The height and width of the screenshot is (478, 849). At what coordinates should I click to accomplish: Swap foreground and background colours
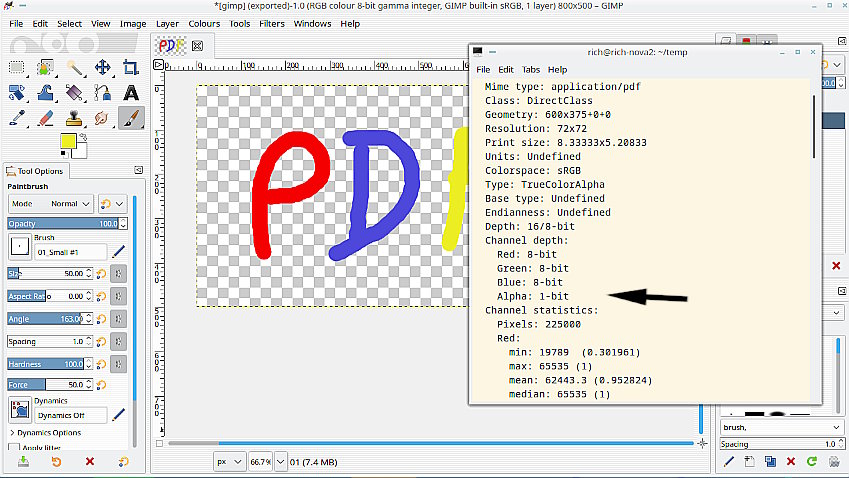click(x=82, y=136)
